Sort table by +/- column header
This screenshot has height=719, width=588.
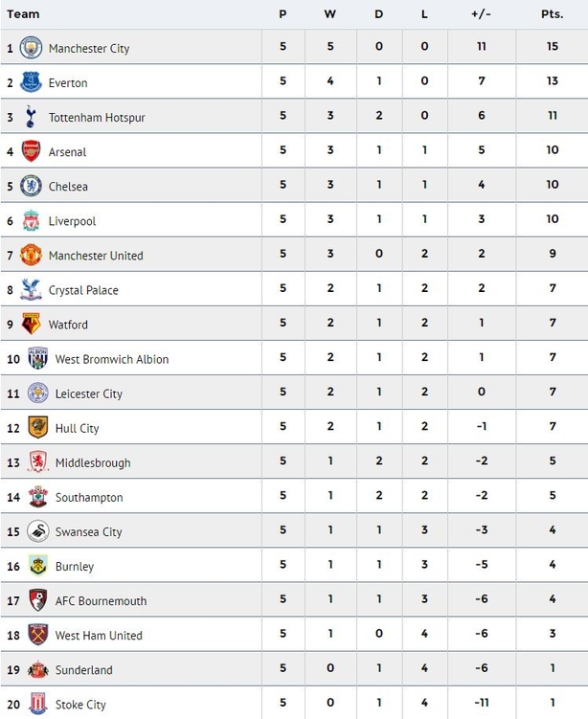481,13
